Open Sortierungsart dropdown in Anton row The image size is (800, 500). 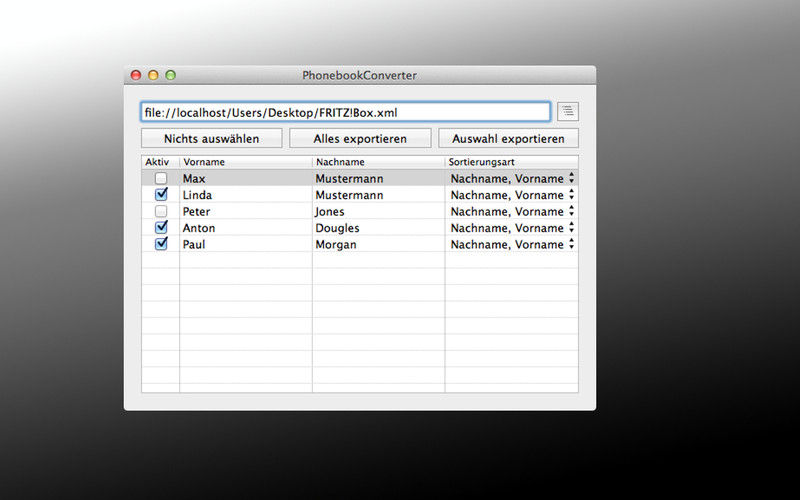[512, 228]
